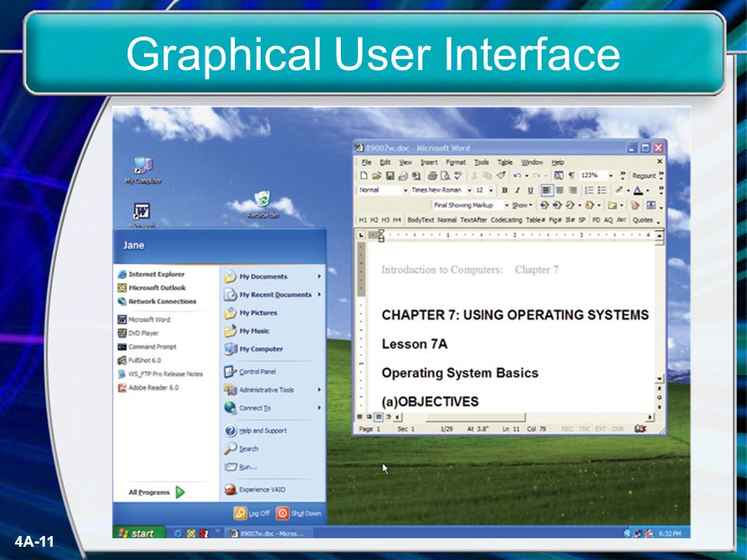This screenshot has width=747, height=560.
Task: Open the Insert menu in Word
Action: [x=429, y=163]
